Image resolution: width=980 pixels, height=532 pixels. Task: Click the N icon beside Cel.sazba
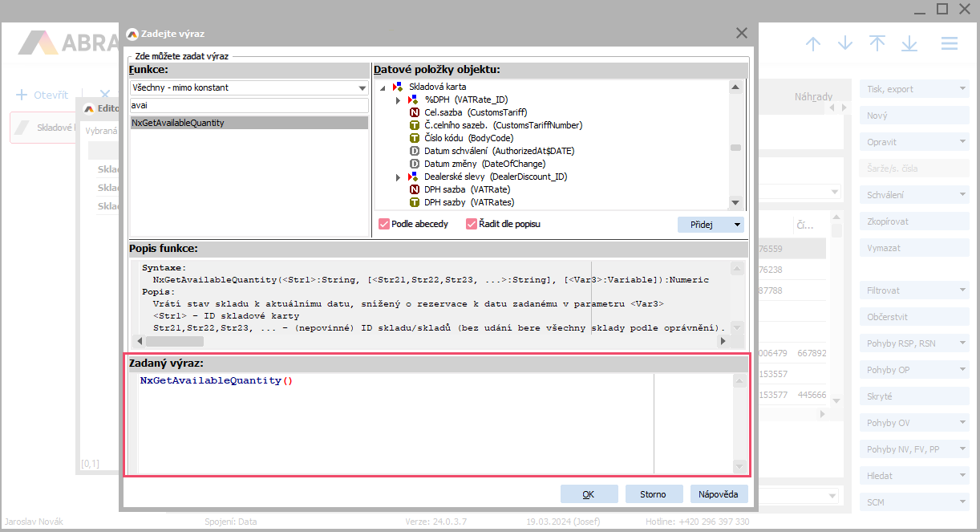click(415, 112)
